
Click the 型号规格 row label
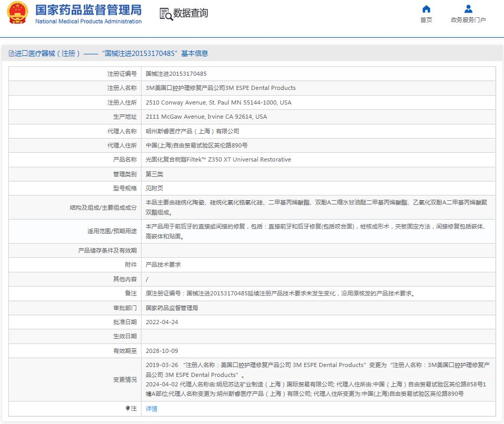[125, 188]
